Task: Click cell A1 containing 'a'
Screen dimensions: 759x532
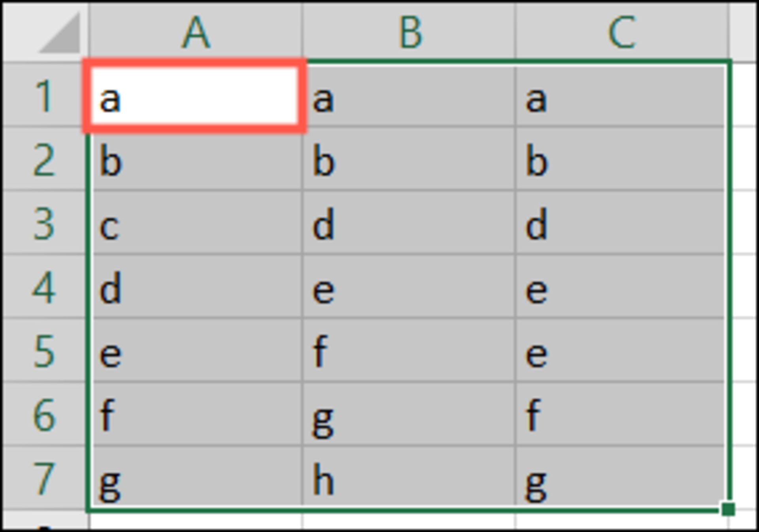Action: click(x=194, y=96)
